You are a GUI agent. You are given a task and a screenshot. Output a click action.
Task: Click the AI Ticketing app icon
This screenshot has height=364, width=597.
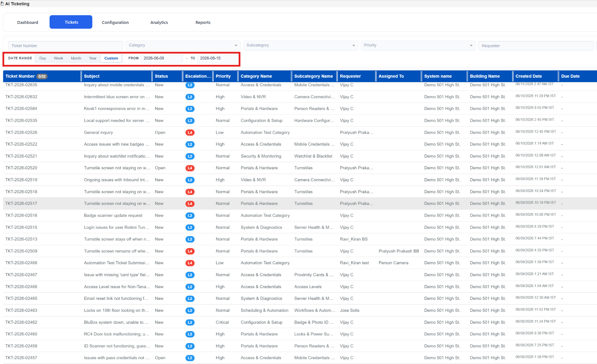2,4
